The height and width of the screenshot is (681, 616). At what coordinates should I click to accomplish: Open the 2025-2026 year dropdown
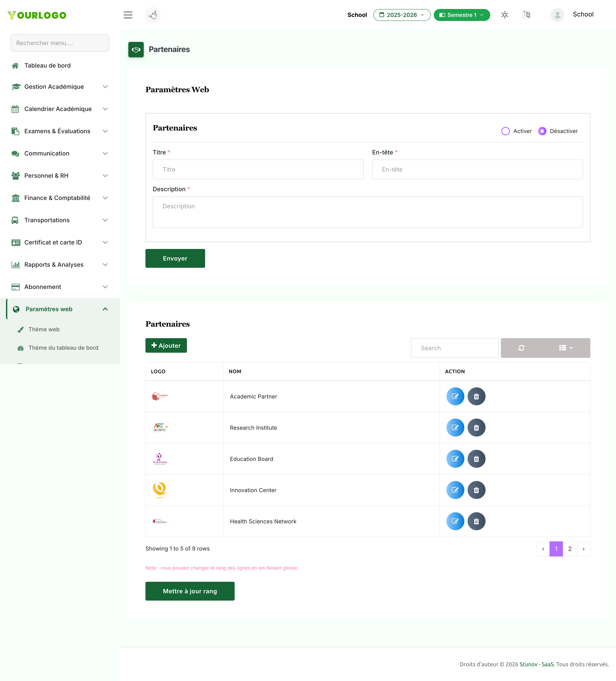(x=401, y=15)
